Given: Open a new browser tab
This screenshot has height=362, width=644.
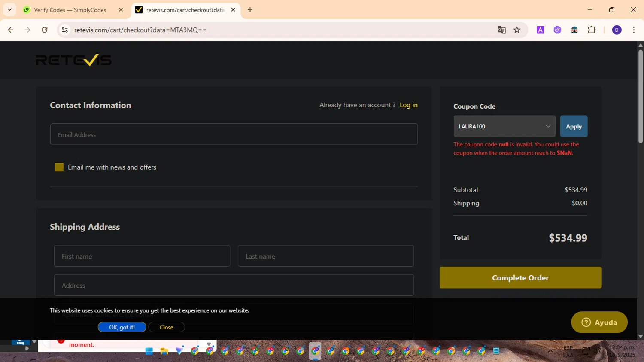Looking at the screenshot, I should (250, 9).
